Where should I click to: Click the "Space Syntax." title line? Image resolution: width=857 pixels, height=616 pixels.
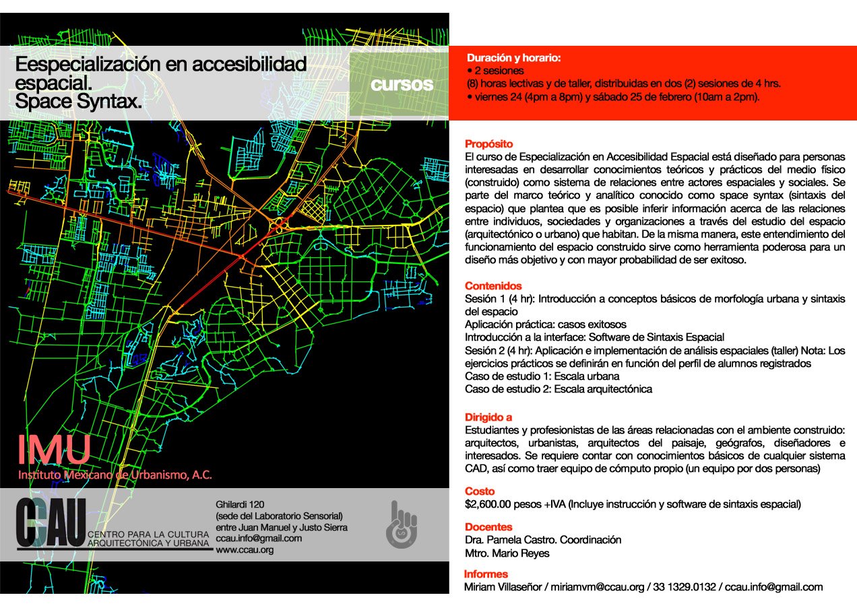[x=78, y=102]
